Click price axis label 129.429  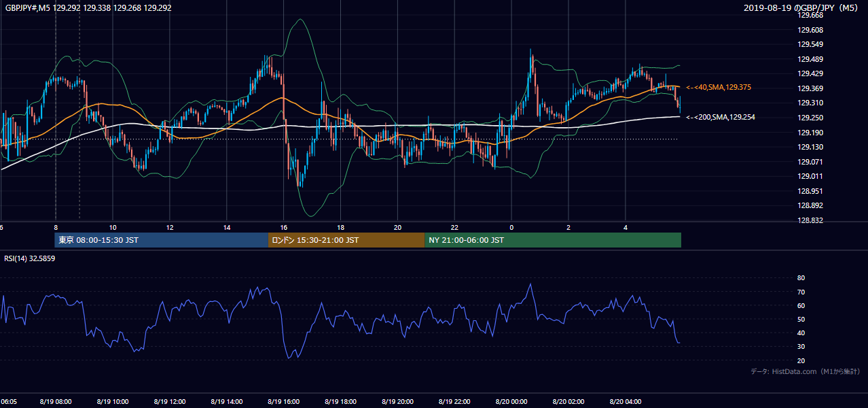tap(810, 73)
